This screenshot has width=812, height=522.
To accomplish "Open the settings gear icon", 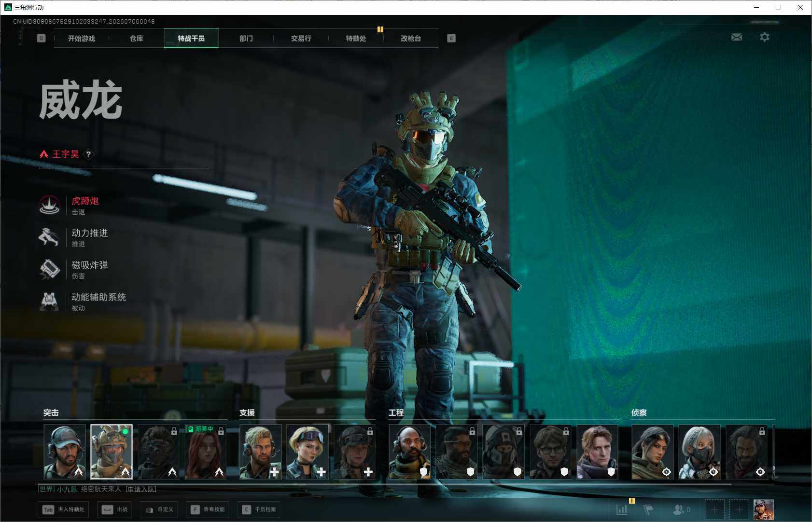I will click(x=764, y=37).
